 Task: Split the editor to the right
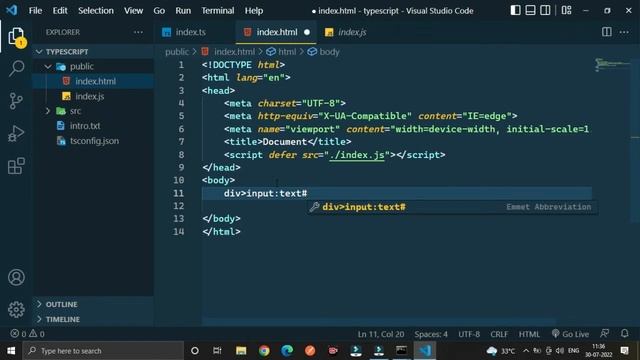[607, 32]
